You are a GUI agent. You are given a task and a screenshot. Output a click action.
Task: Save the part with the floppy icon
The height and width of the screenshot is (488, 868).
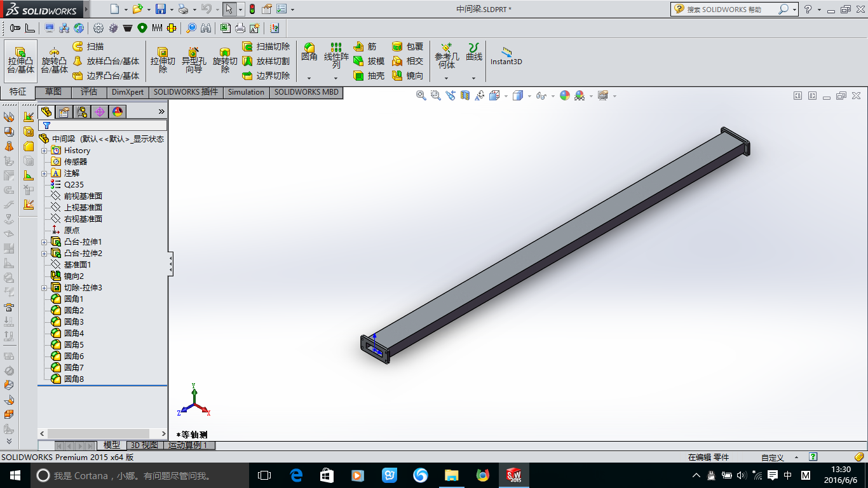pos(161,9)
